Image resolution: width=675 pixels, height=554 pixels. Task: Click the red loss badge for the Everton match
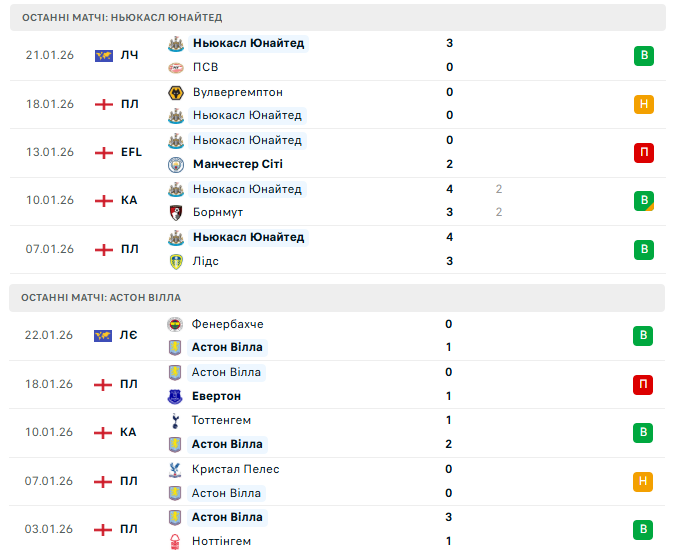pyautogui.click(x=643, y=385)
